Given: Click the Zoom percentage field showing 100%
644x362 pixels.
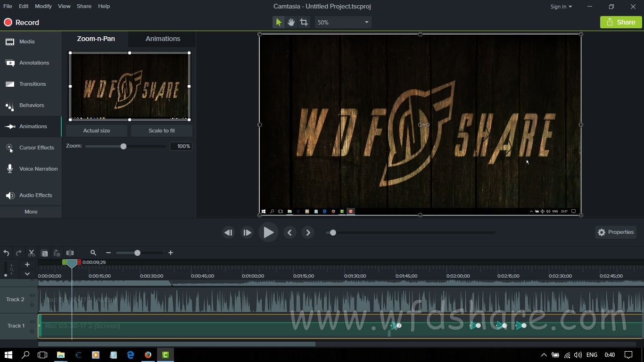Looking at the screenshot, I should coord(181,146).
